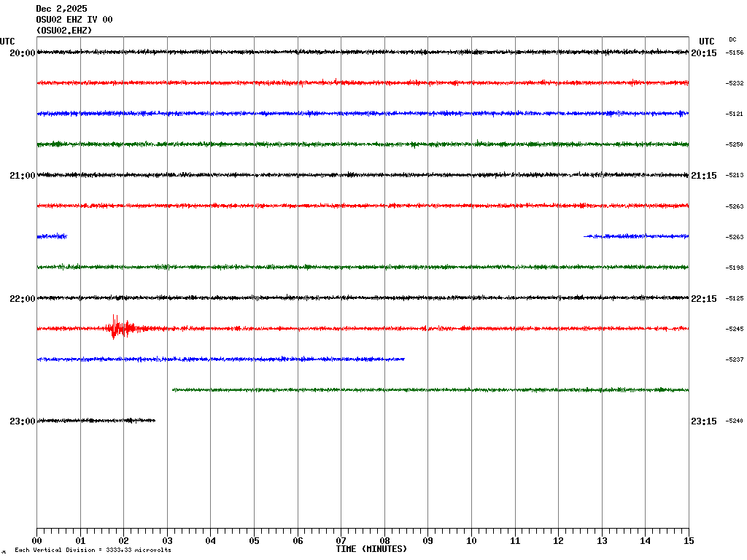747x560 pixels.
Task: Click the vertical division microvolts scale note
Action: click(93, 551)
